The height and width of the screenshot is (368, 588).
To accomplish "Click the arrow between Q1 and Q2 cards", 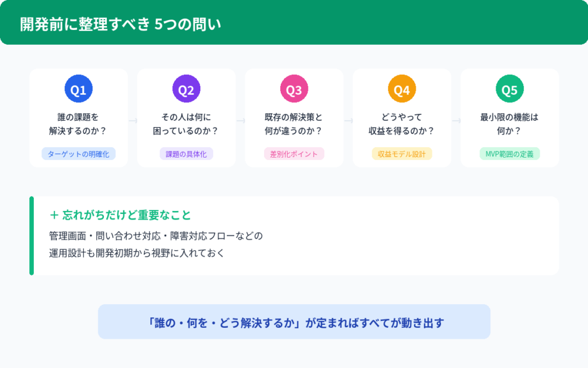I will pyautogui.click(x=133, y=121).
